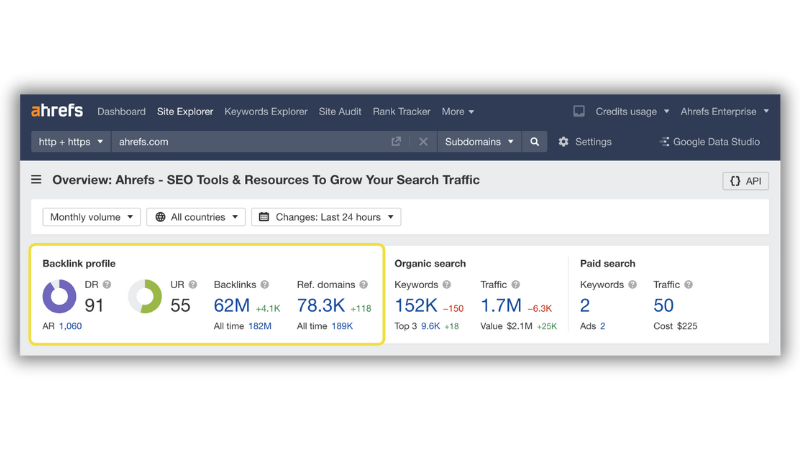The width and height of the screenshot is (800, 450).
Task: Click the calendar icon in Changes filter
Action: click(264, 217)
